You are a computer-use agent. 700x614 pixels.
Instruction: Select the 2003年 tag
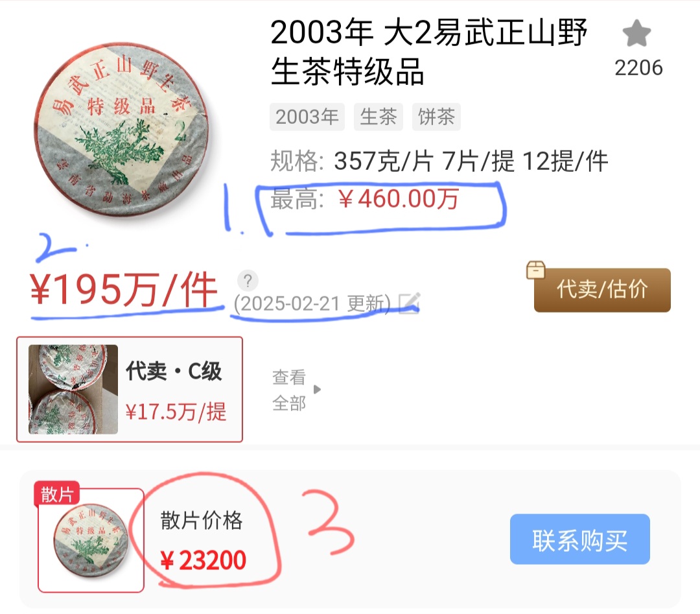(x=307, y=117)
